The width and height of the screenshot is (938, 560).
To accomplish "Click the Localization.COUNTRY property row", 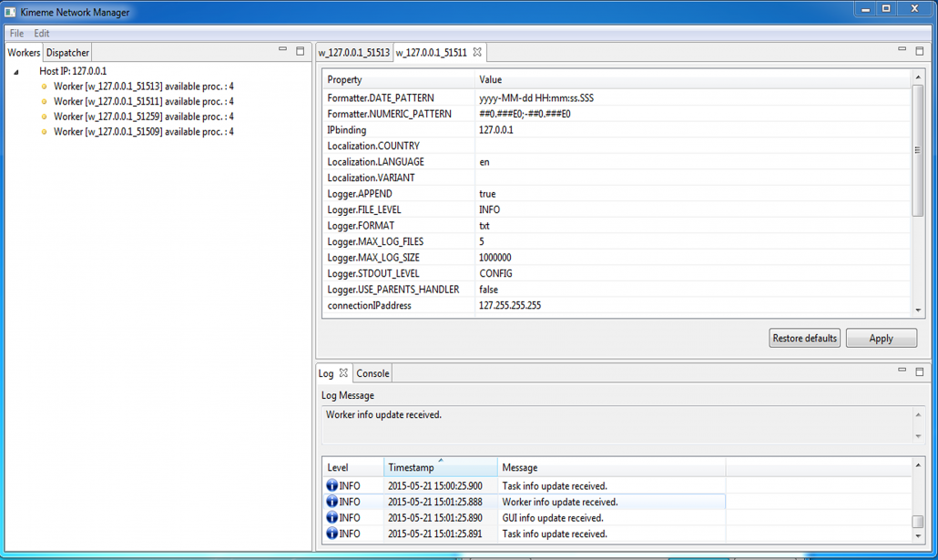I will pos(617,146).
